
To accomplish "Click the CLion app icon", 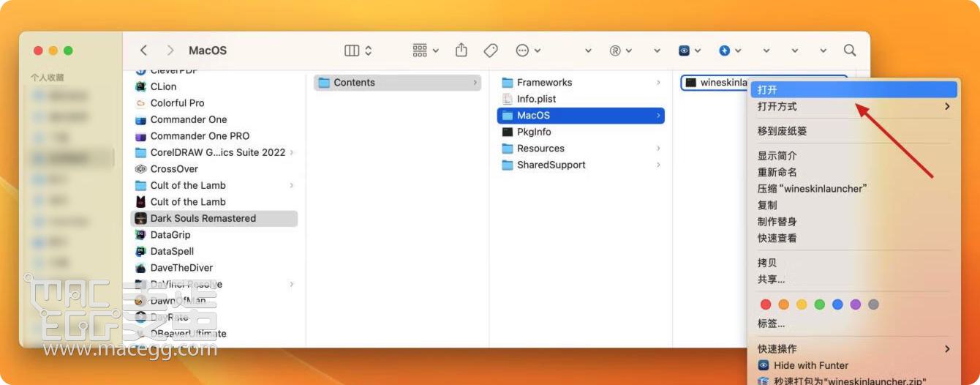I will point(141,86).
